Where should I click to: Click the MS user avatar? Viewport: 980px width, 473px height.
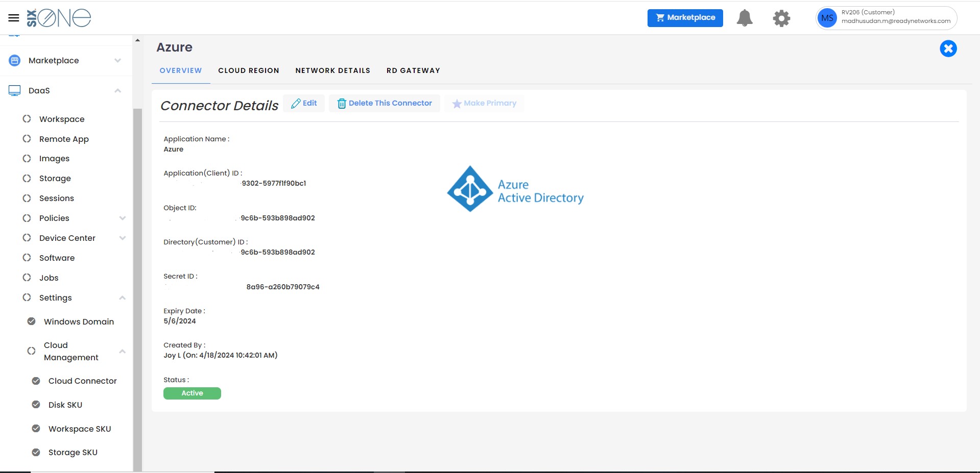(x=827, y=18)
